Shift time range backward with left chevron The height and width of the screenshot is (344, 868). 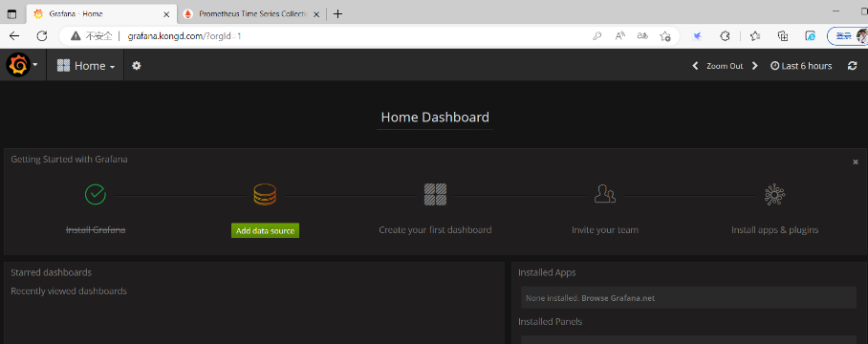click(x=695, y=66)
